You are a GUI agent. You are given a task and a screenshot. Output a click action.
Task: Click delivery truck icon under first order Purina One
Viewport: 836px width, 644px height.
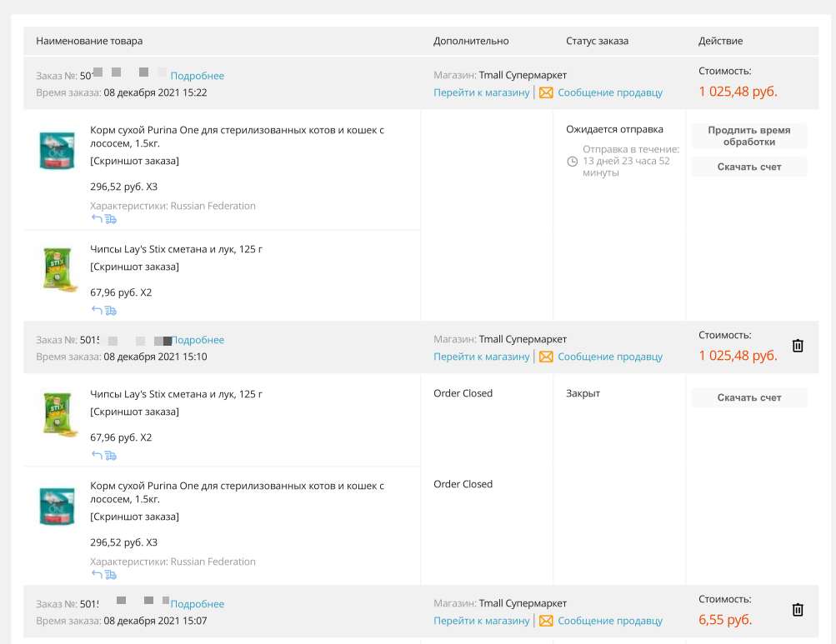[110, 219]
